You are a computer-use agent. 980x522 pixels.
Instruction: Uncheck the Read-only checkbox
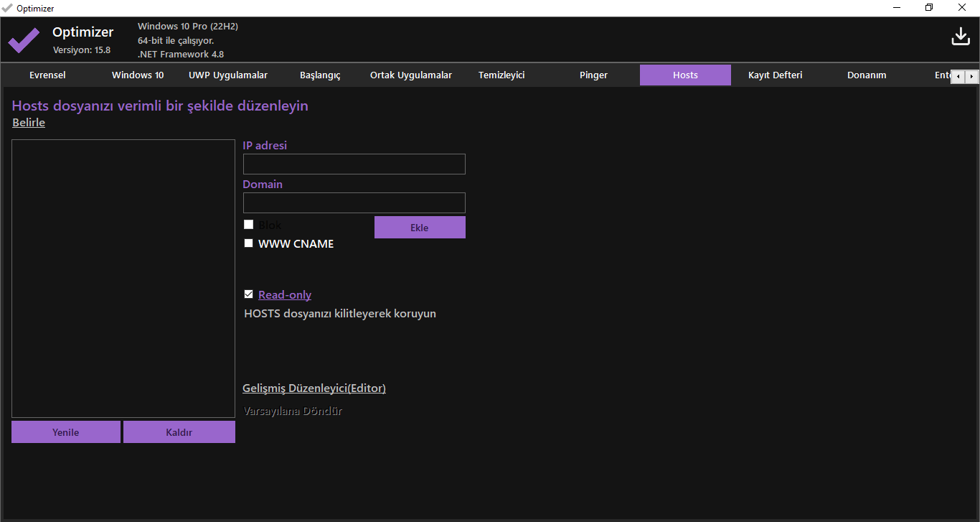click(249, 294)
